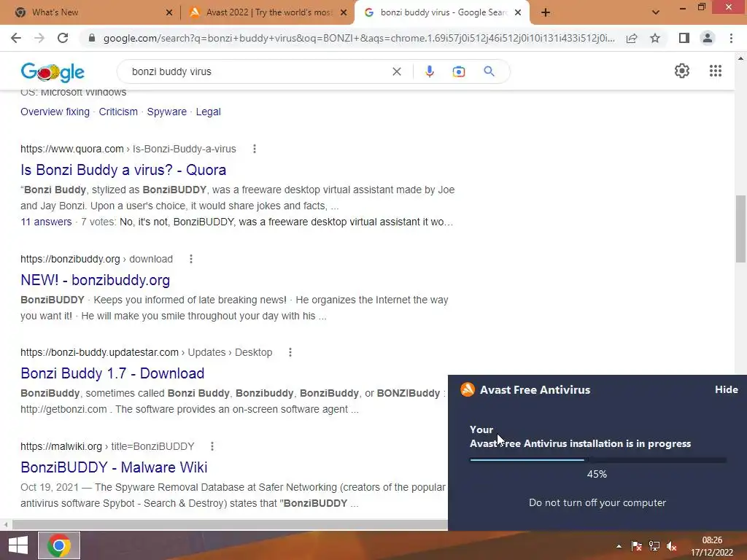Open the 11 answers link

pos(46,222)
